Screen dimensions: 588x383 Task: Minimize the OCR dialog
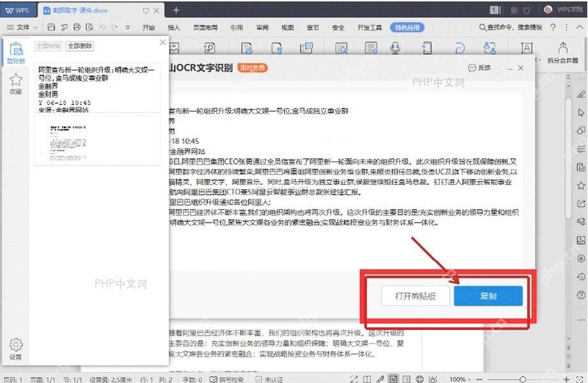click(510, 68)
